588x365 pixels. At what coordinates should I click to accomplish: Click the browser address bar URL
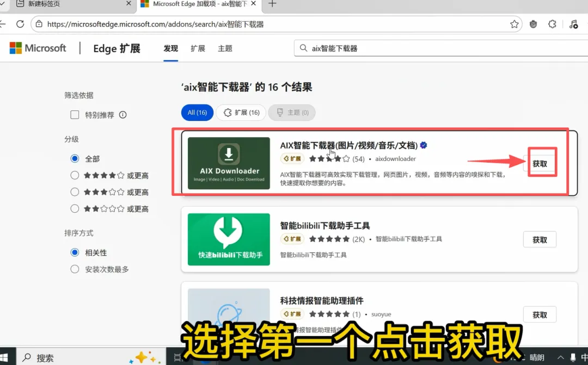155,24
